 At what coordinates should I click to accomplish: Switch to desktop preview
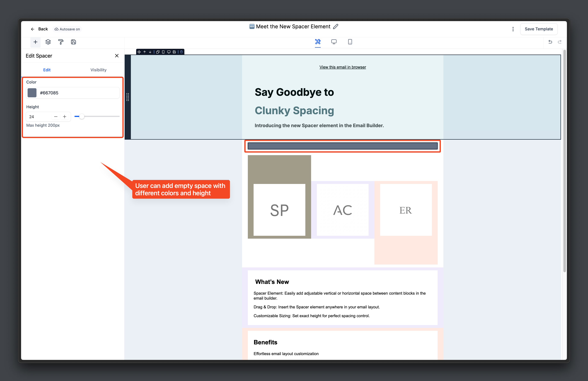(x=334, y=42)
